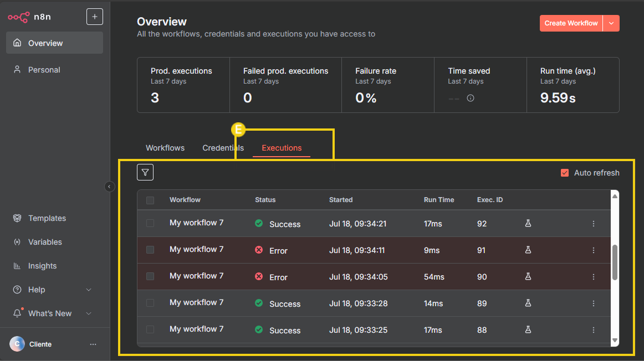Viewport: 644px width, 361px height.
Task: Check the box for execution 91
Action: point(150,250)
